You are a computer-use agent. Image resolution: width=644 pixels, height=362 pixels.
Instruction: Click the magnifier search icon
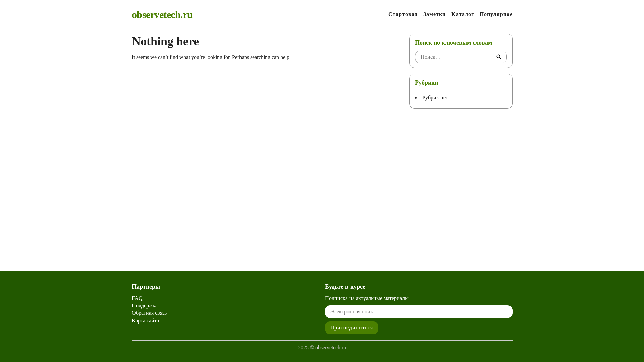tap(499, 57)
